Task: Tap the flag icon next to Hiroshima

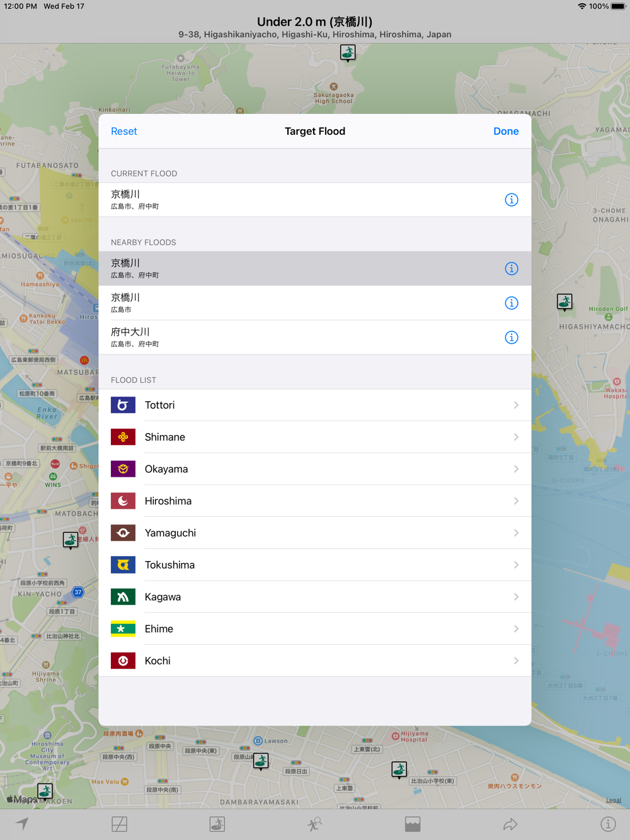Action: point(123,501)
